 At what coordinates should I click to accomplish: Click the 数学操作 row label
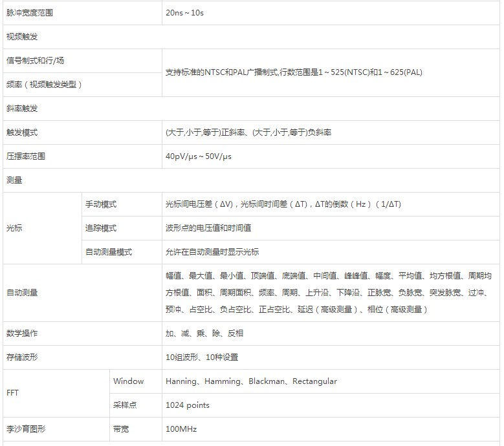[x=22, y=334]
